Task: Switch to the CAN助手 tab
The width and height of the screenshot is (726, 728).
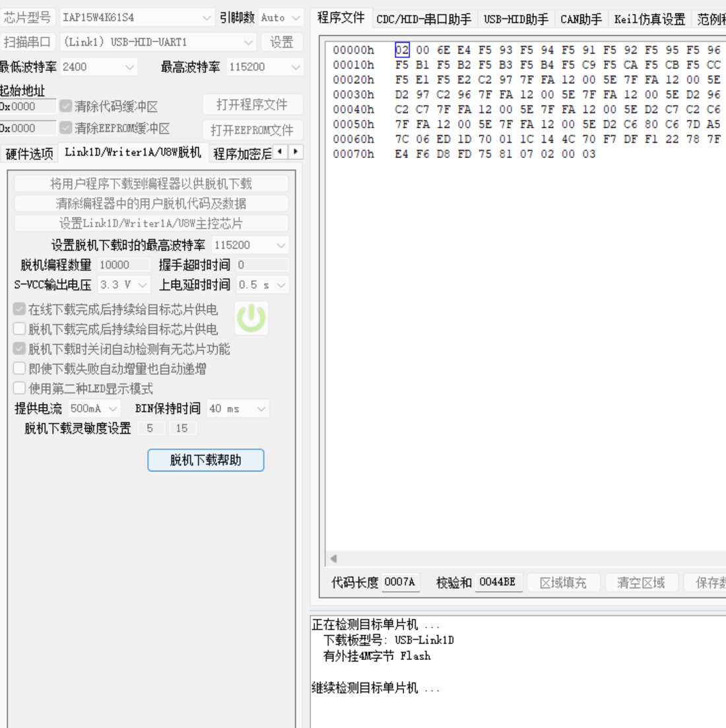Action: [581, 19]
